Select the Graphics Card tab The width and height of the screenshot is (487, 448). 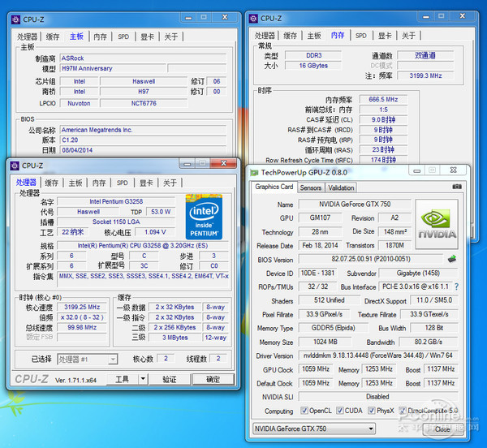274,187
